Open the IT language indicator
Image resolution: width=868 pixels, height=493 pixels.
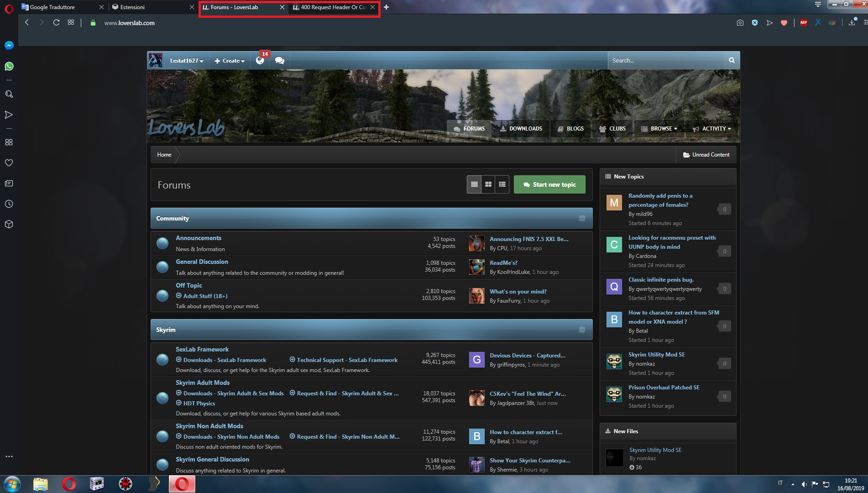coord(780,483)
